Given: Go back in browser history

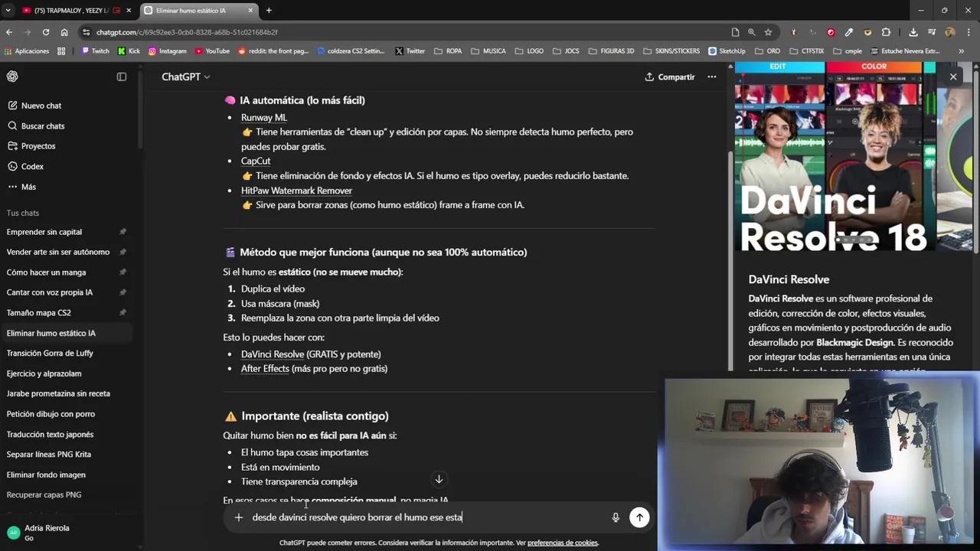Looking at the screenshot, I should [x=9, y=32].
